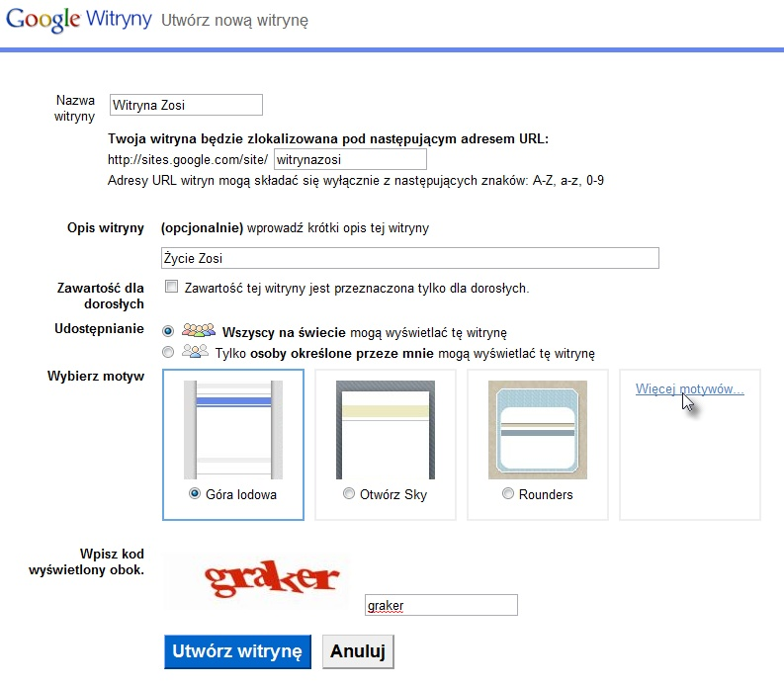Viewport: 784px width, 686px height.
Task: Select the 'Tylko osoby określone przeze mnie' radio button
Action: pyautogui.click(x=168, y=352)
